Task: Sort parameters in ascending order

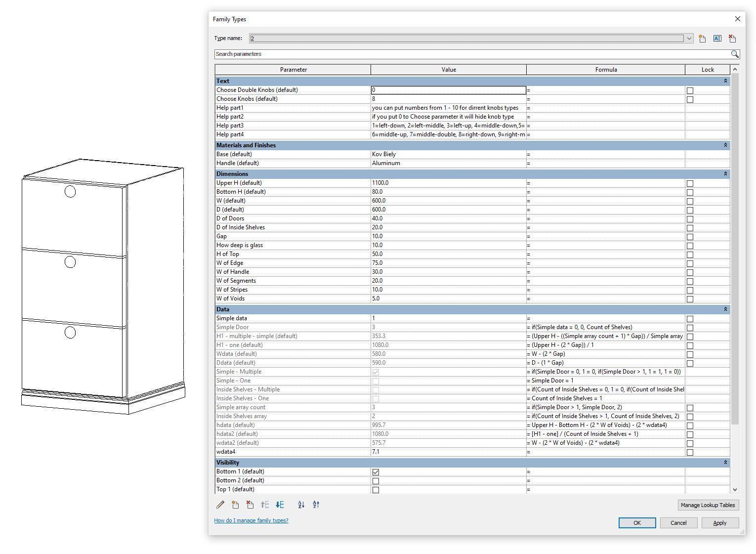Action: pyautogui.click(x=301, y=505)
